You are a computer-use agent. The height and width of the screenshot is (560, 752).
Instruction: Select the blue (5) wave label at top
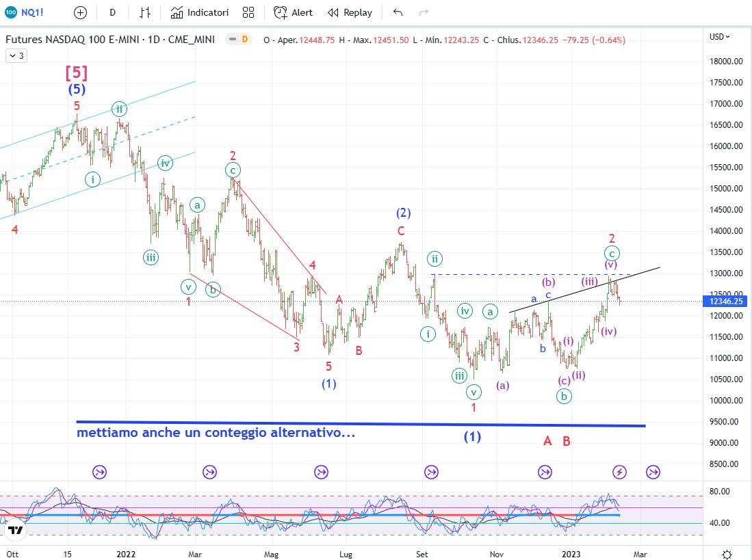tap(77, 89)
